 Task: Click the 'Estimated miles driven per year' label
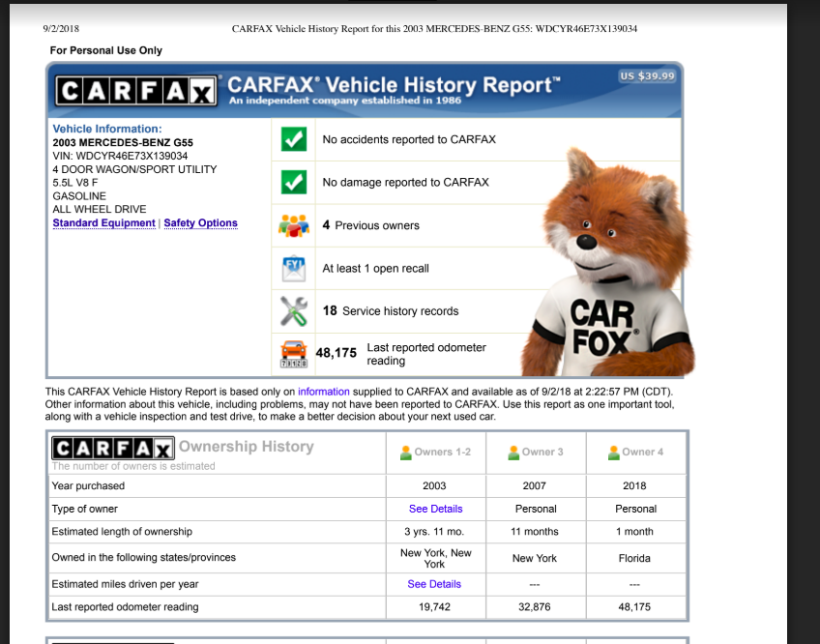click(125, 584)
